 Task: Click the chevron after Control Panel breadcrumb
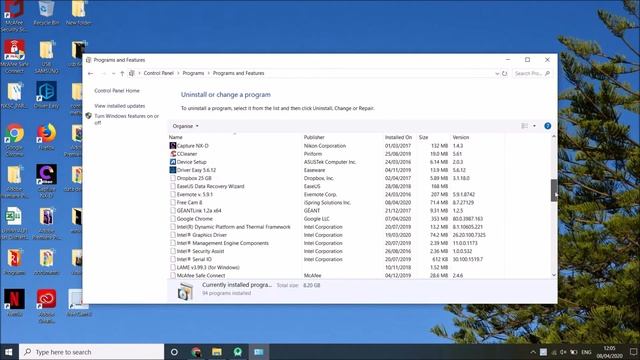(x=178, y=73)
